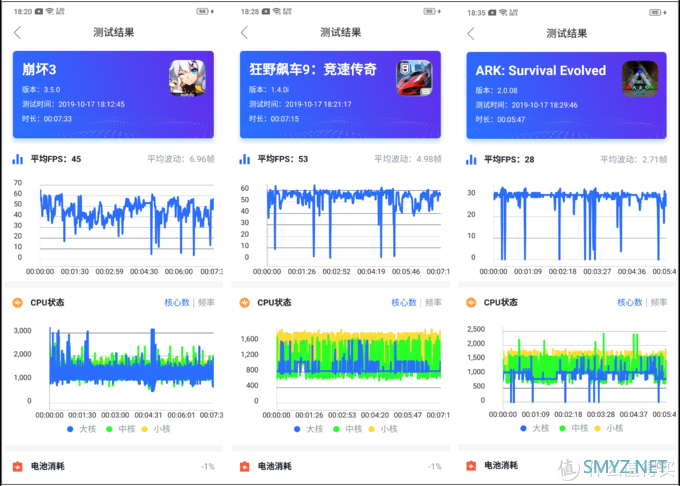Toggle 大核 legend in 狂野飙车9 CPU chart
Viewport: 680px width, 486px height.
(x=308, y=429)
